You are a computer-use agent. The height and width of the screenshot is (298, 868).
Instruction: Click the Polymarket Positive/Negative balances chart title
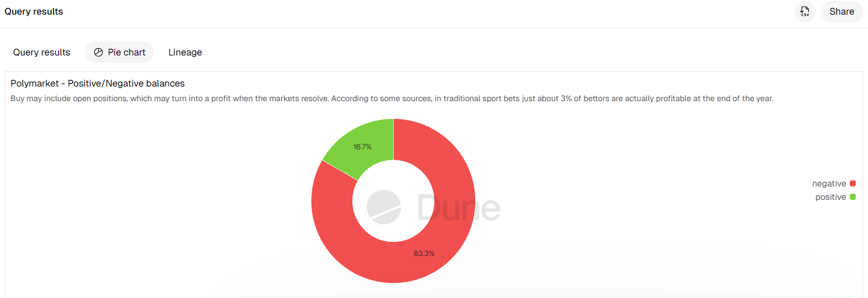tap(97, 83)
